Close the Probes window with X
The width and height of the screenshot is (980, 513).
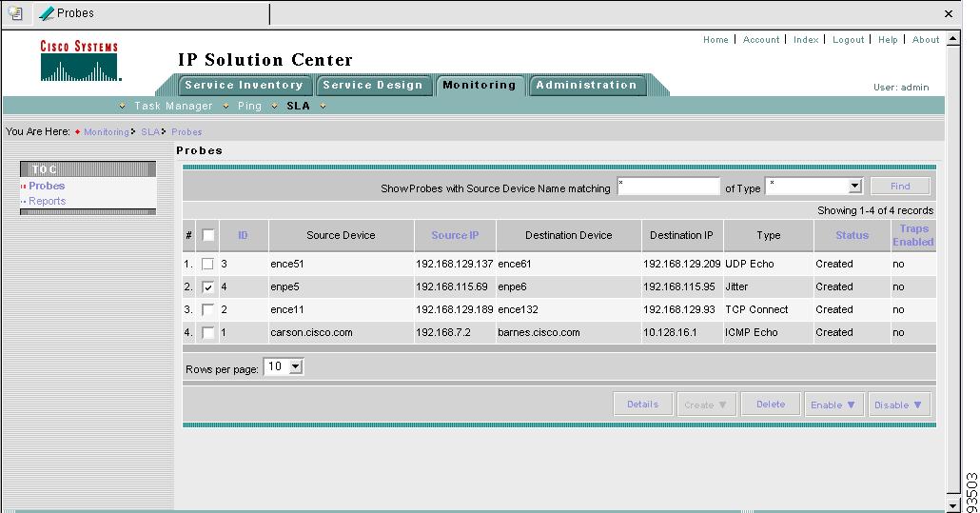[948, 13]
